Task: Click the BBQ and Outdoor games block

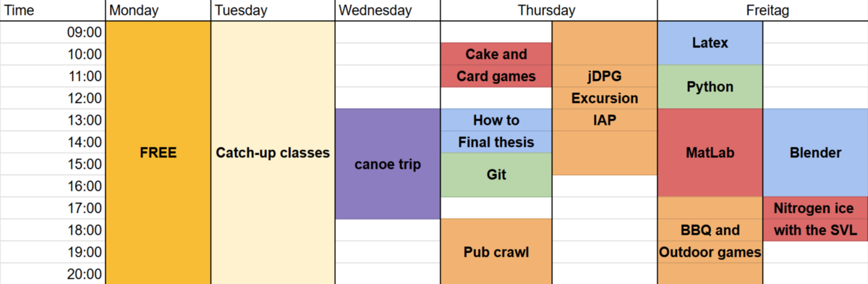Action: pyautogui.click(x=710, y=241)
